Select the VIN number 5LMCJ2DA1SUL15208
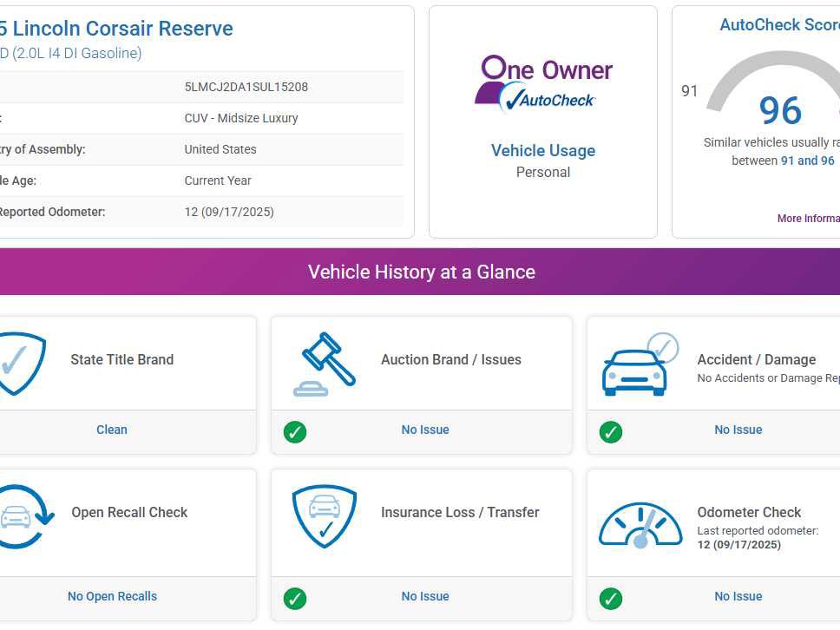840x630 pixels. point(246,87)
